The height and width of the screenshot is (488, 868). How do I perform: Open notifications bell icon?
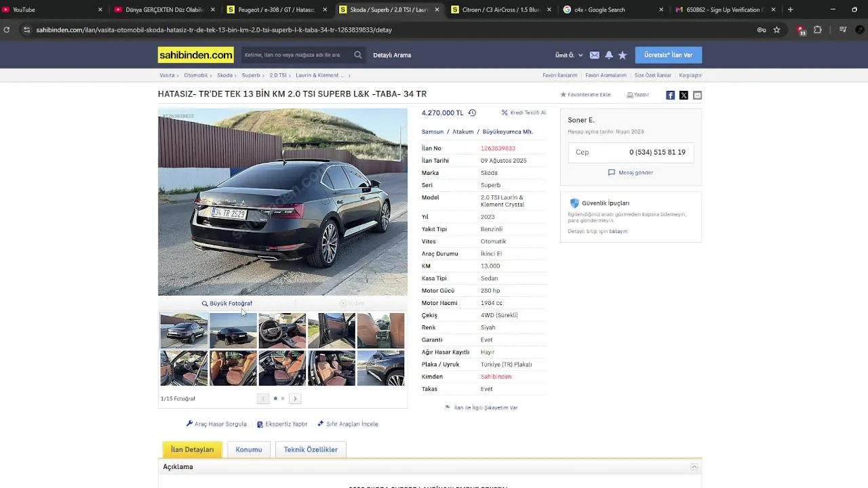coord(608,55)
